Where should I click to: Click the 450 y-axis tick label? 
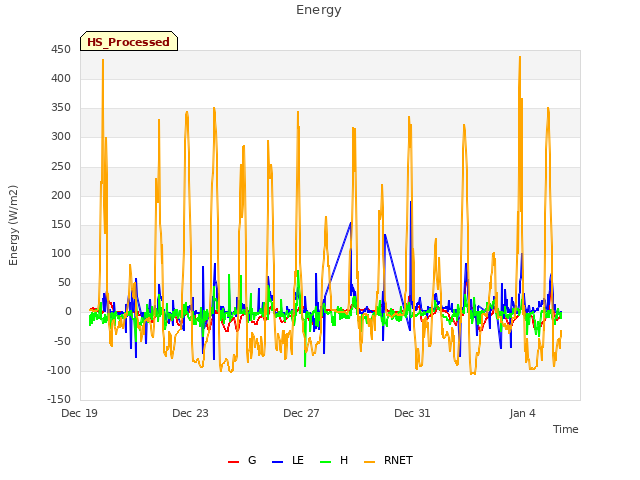pos(61,49)
